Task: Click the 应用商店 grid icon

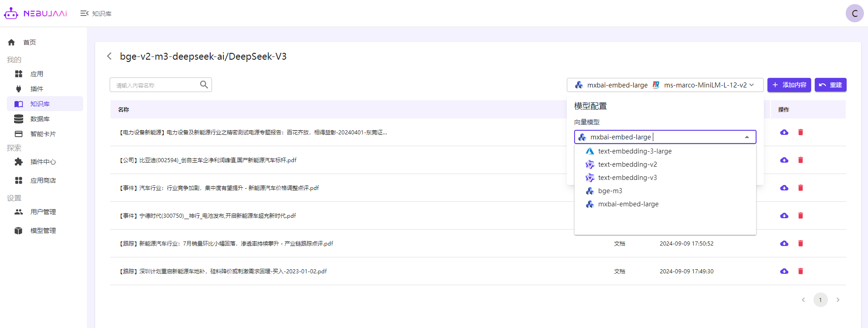Action: (x=19, y=180)
